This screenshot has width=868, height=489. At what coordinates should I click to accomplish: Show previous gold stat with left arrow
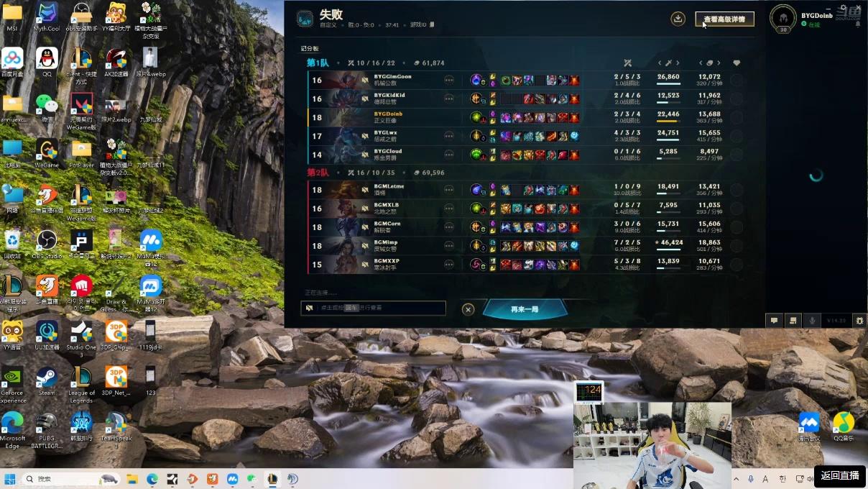click(x=701, y=63)
